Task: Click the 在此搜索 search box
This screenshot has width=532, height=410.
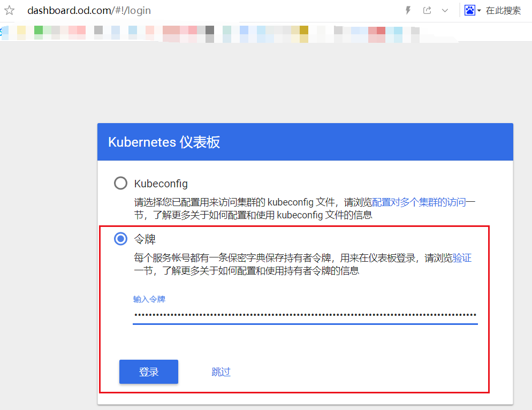Action: [x=503, y=10]
